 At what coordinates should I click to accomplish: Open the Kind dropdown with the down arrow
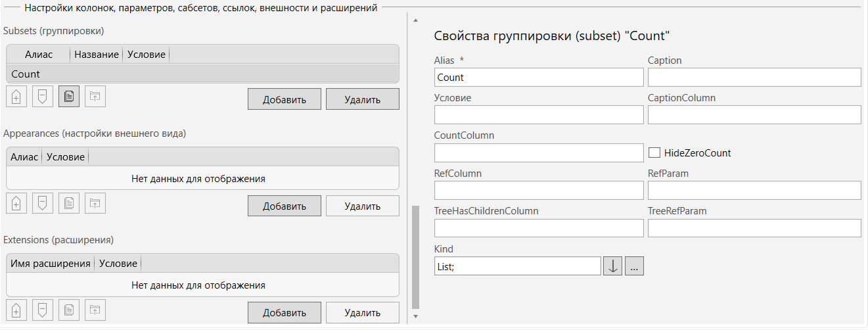612,266
